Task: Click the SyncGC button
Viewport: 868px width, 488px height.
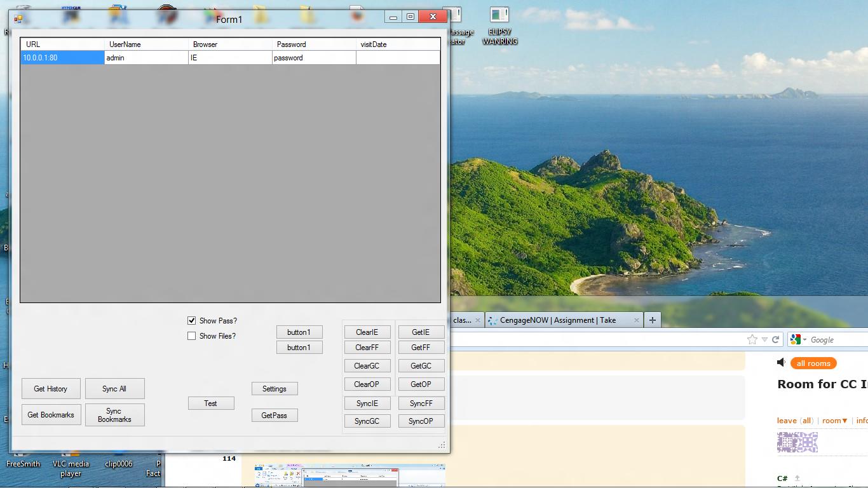Action: pyautogui.click(x=367, y=421)
